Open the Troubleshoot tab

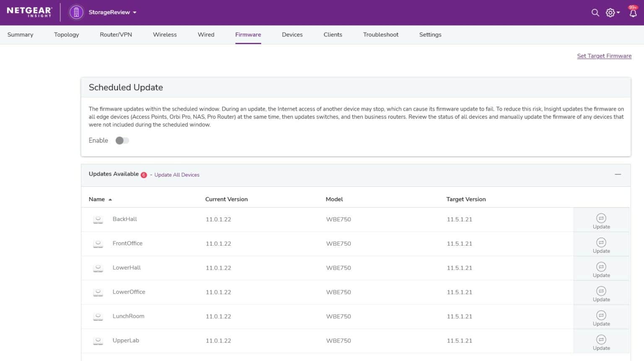point(381,35)
